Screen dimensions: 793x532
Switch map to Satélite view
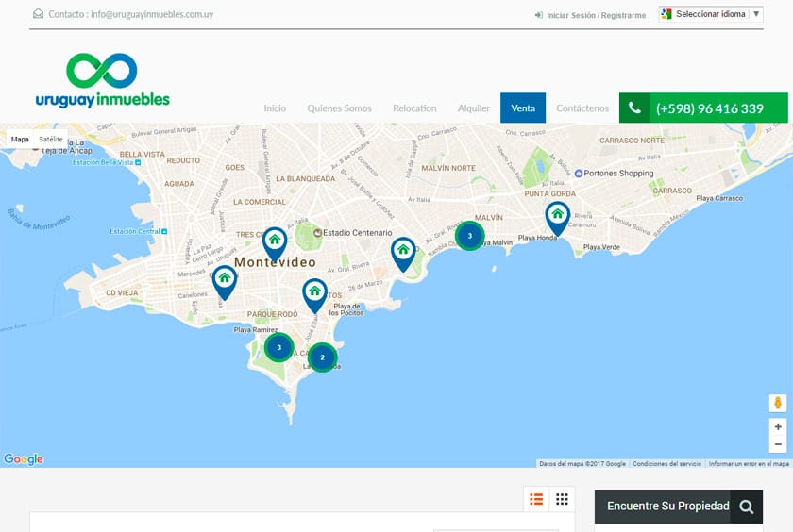coord(51,139)
